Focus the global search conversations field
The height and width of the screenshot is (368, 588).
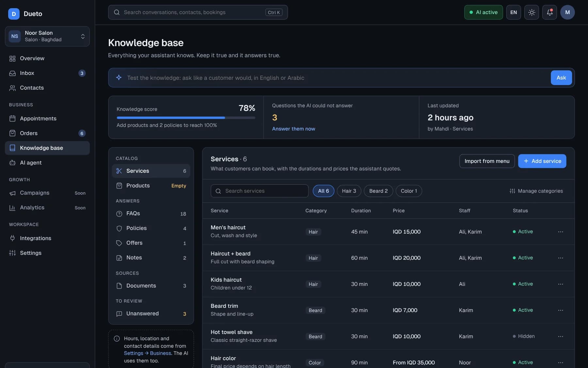pos(198,12)
